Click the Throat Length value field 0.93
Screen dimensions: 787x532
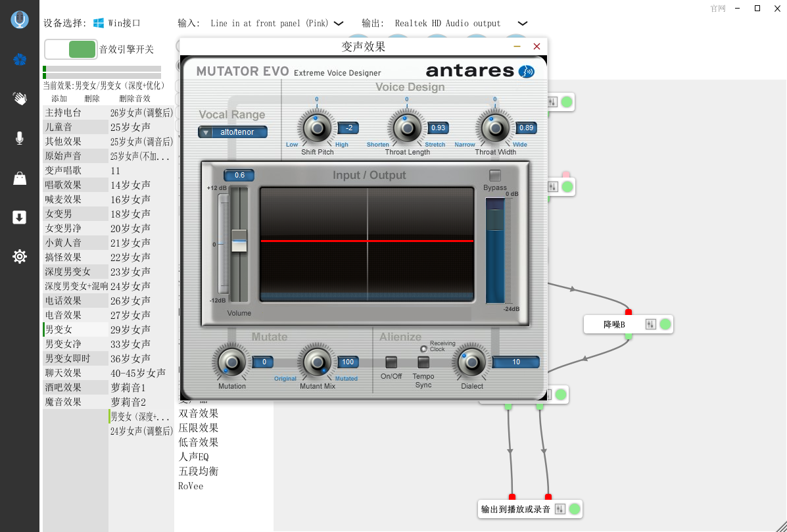click(x=438, y=128)
